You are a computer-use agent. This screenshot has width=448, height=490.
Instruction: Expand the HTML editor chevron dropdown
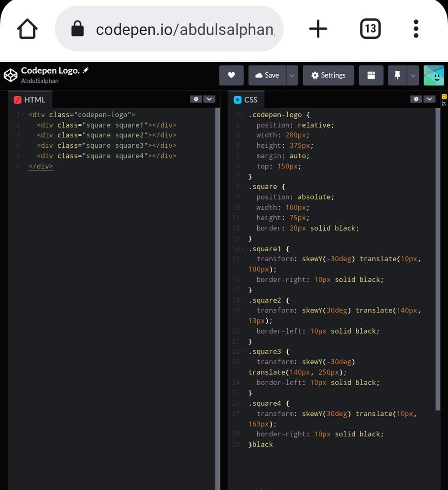[x=209, y=99]
